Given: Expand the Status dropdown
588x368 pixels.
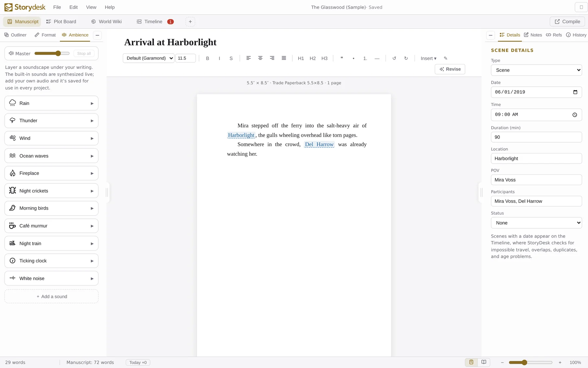Looking at the screenshot, I should coord(536,223).
